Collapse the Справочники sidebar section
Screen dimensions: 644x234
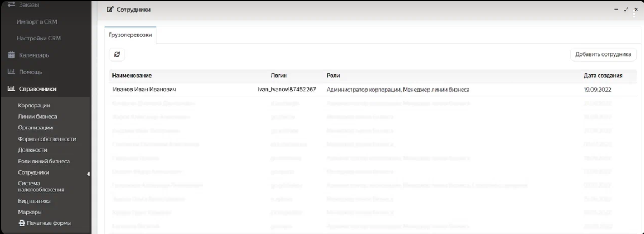click(37, 89)
